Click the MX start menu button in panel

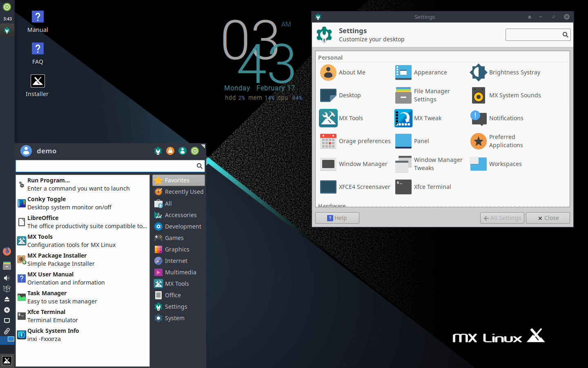click(x=7, y=360)
